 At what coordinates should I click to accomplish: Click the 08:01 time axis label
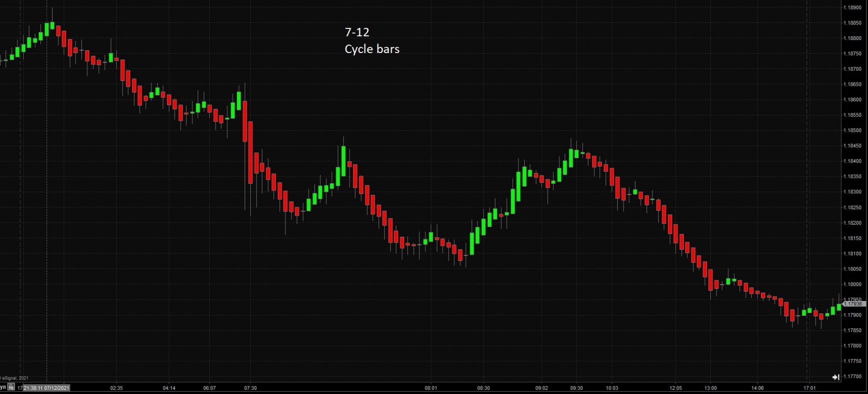pos(431,388)
